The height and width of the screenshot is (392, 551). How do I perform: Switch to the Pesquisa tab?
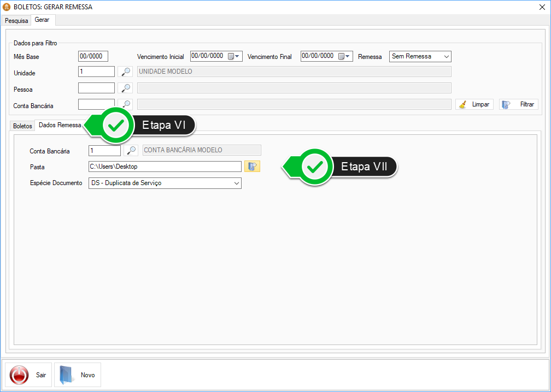tap(16, 21)
